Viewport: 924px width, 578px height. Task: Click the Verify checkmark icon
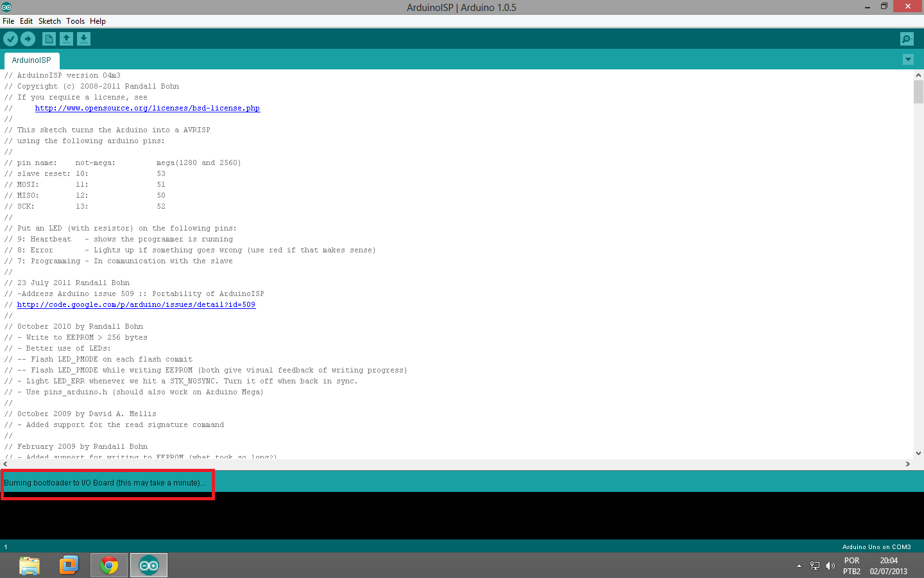point(11,39)
